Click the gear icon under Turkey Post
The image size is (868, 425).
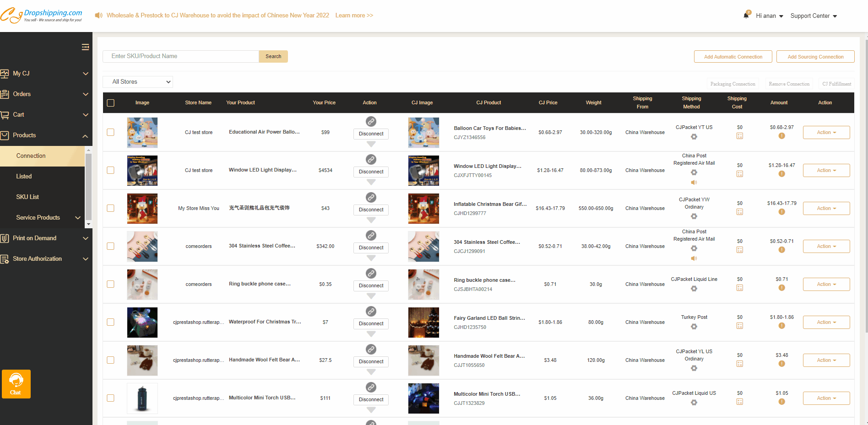(x=694, y=327)
